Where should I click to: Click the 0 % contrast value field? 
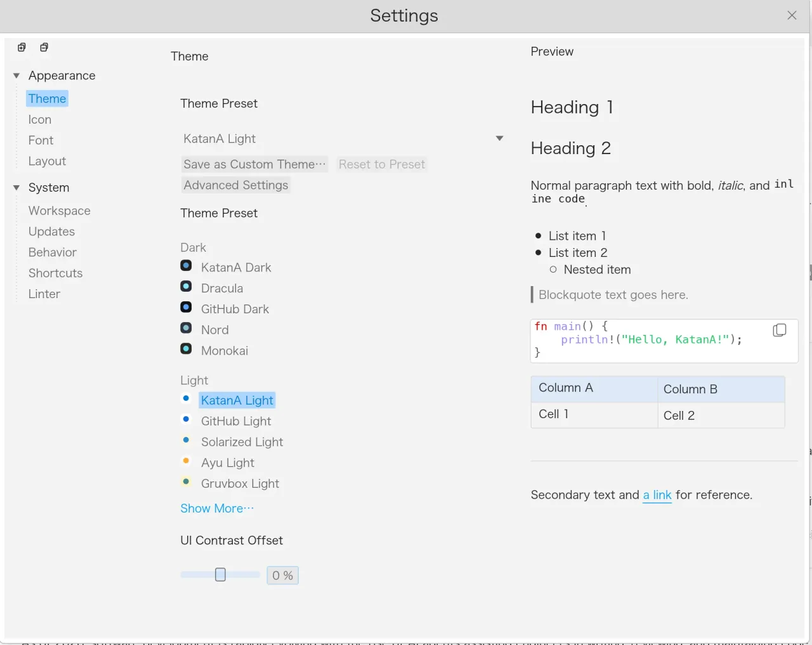pyautogui.click(x=283, y=575)
